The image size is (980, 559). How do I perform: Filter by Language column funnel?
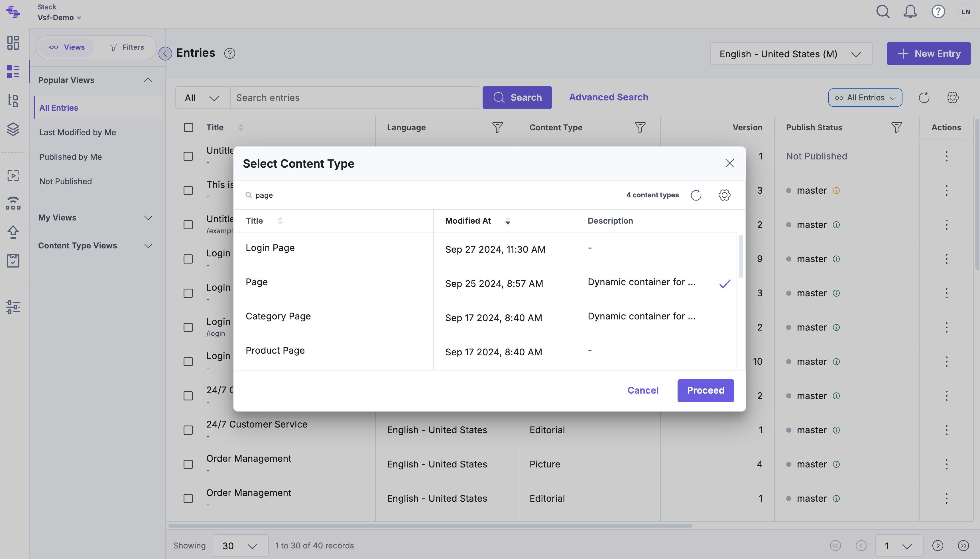[497, 127]
